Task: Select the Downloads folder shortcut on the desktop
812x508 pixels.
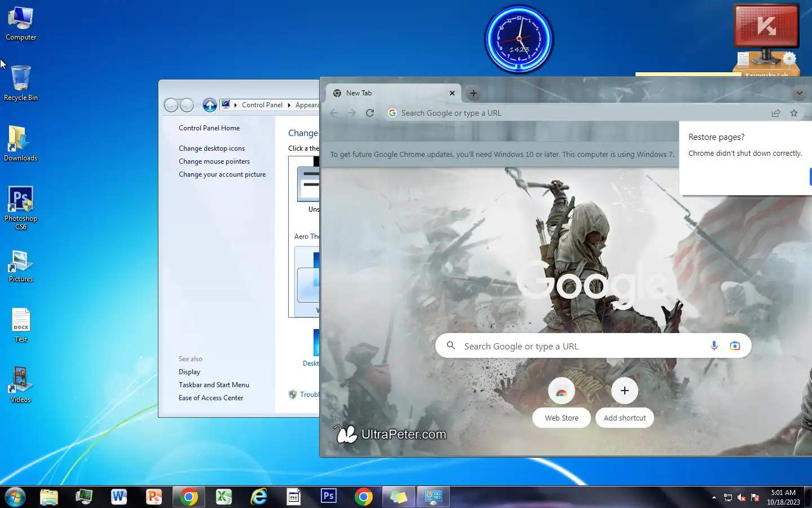Action: [21, 143]
